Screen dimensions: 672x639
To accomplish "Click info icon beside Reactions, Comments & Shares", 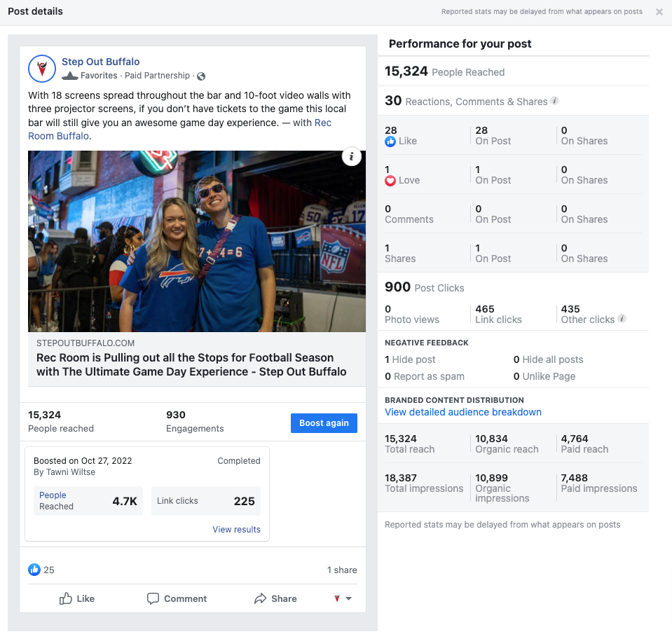I will coord(554,101).
